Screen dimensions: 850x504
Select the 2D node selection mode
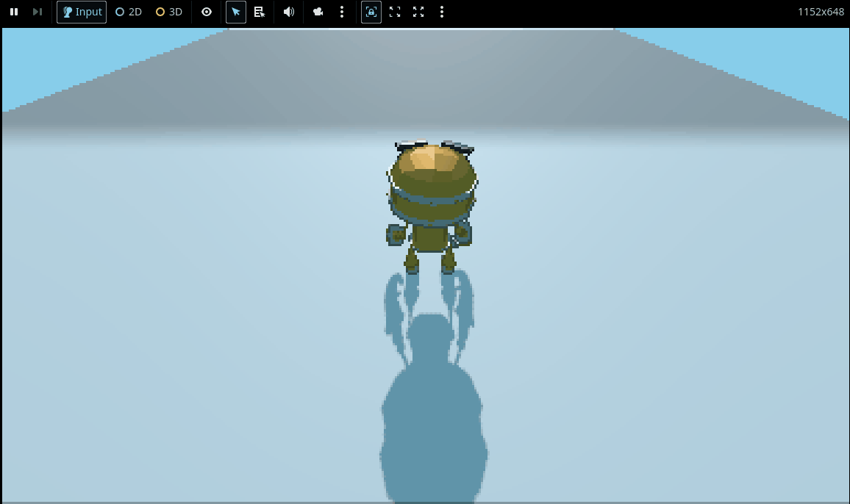[129, 12]
